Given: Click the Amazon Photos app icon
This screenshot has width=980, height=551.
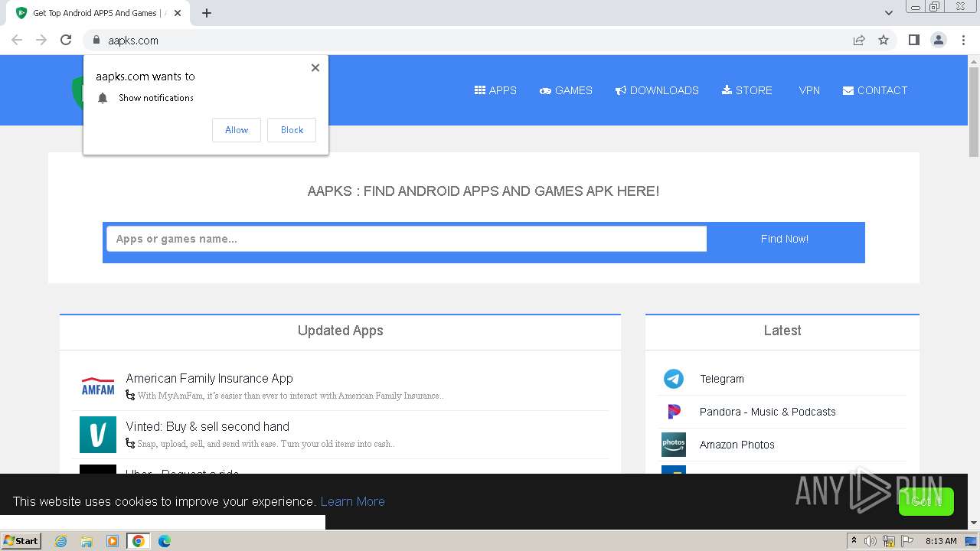Looking at the screenshot, I should pyautogui.click(x=674, y=445).
